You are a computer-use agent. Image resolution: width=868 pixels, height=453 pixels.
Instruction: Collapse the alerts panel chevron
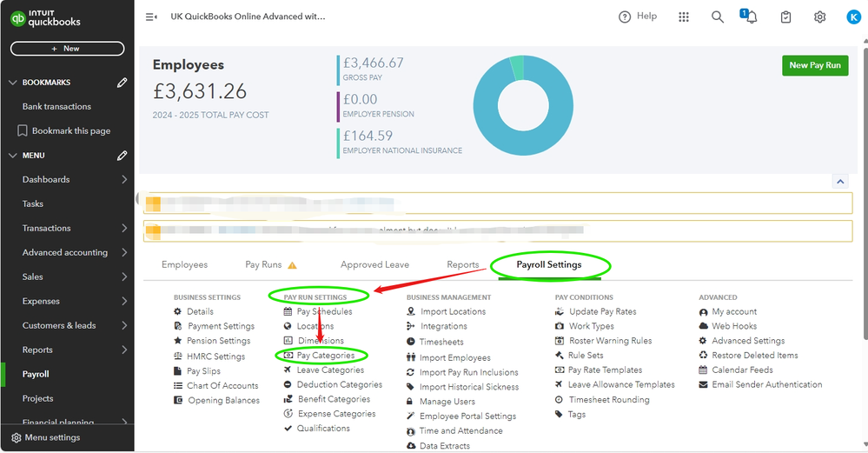coord(840,182)
